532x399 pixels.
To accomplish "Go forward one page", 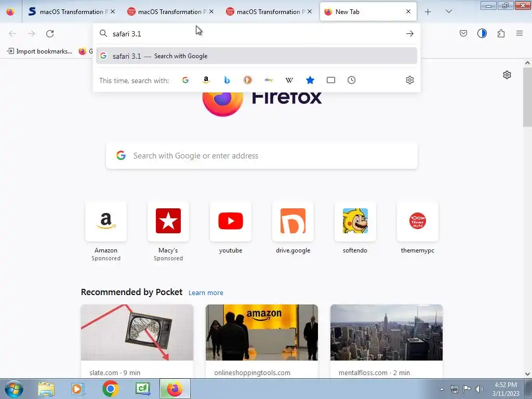I will (x=31, y=34).
